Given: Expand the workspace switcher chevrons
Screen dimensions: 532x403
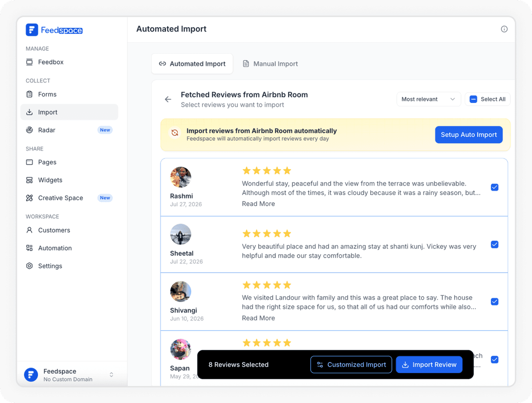Looking at the screenshot, I should pyautogui.click(x=111, y=375).
